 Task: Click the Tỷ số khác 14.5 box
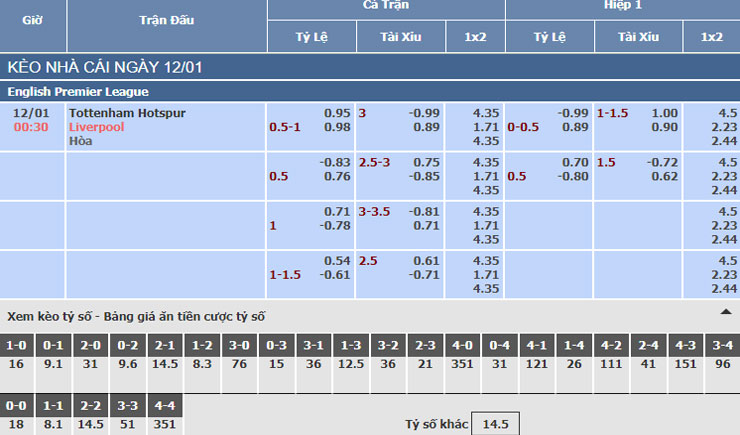(496, 424)
